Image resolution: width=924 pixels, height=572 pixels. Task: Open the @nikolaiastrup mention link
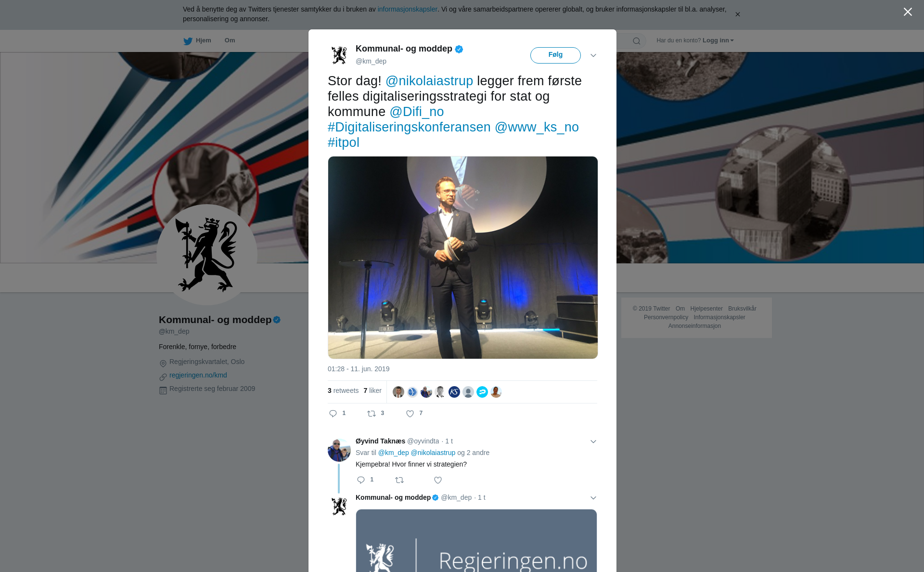[x=429, y=81]
